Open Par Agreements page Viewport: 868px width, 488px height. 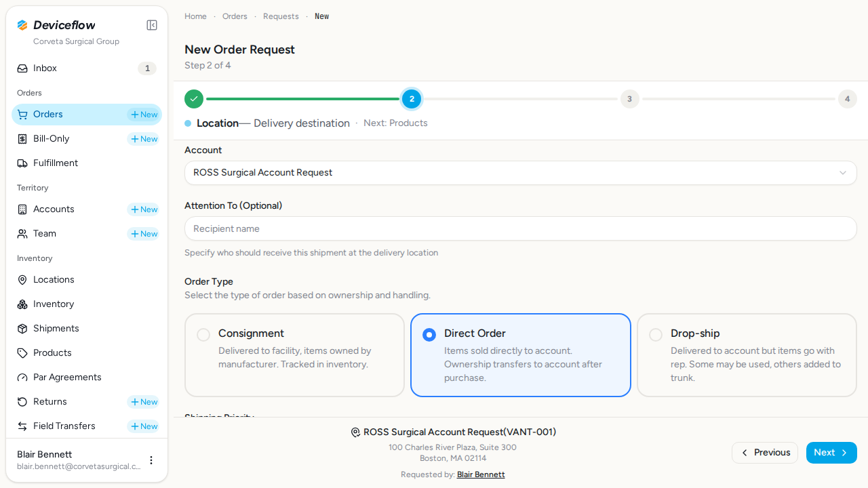[87, 378]
